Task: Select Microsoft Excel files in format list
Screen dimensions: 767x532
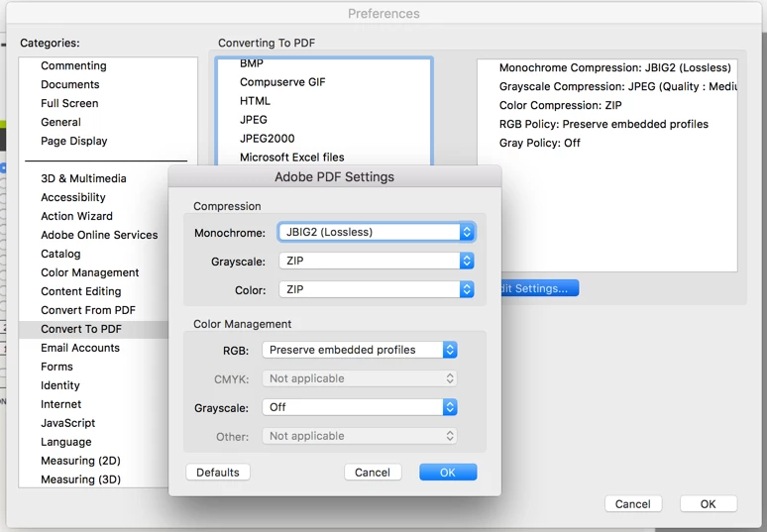Action: coord(292,158)
